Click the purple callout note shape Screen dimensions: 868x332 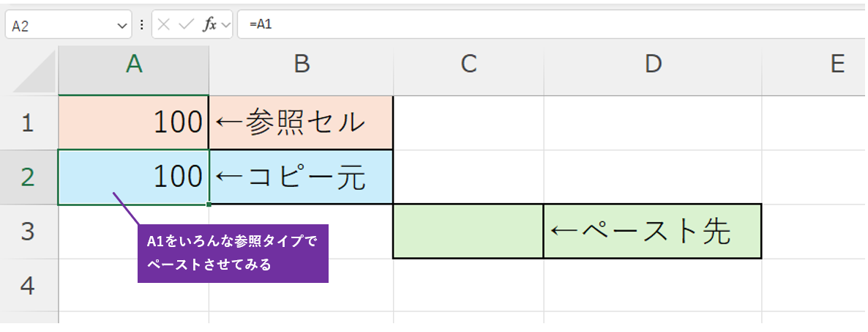[x=233, y=253]
